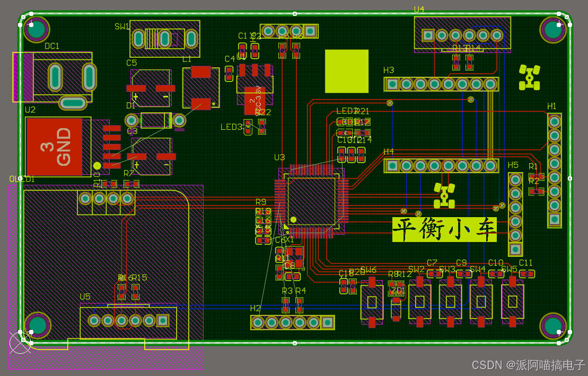Image resolution: width=588 pixels, height=376 pixels.
Task: Click the SW1 slide switch footprint
Action: pos(164,39)
